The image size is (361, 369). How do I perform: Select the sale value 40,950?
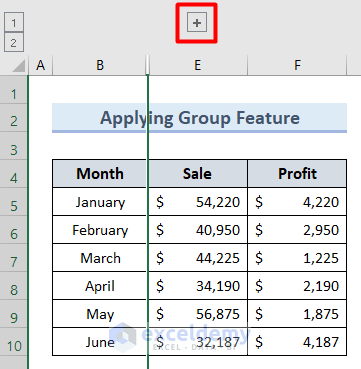(198, 230)
